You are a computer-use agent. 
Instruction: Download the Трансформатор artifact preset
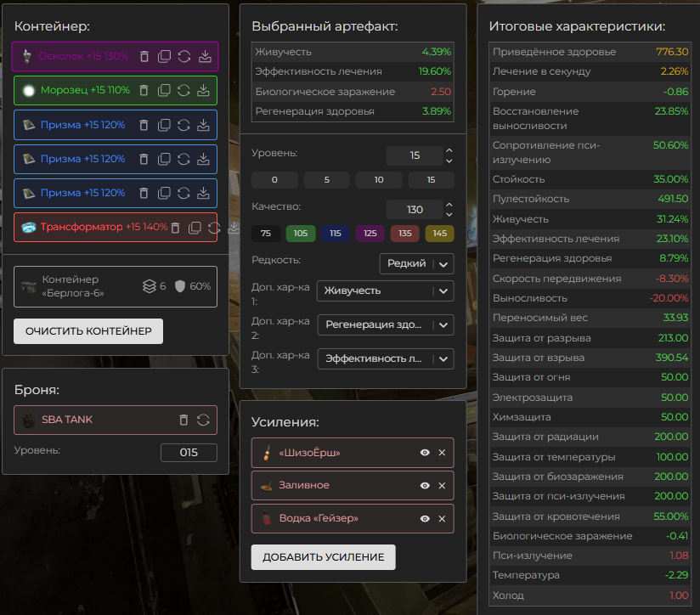[x=234, y=228]
